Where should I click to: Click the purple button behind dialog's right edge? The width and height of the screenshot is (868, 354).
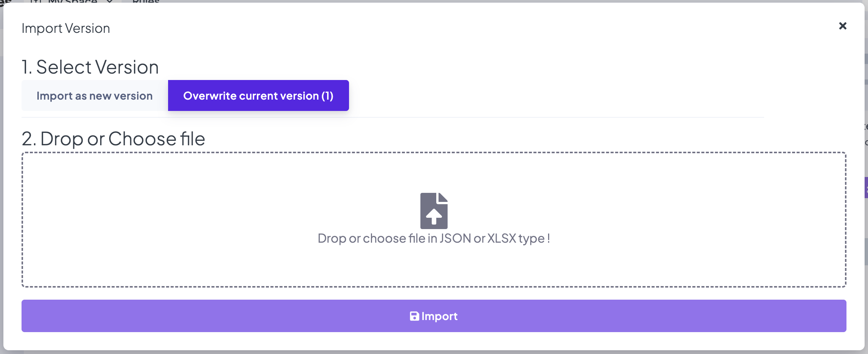click(x=866, y=188)
